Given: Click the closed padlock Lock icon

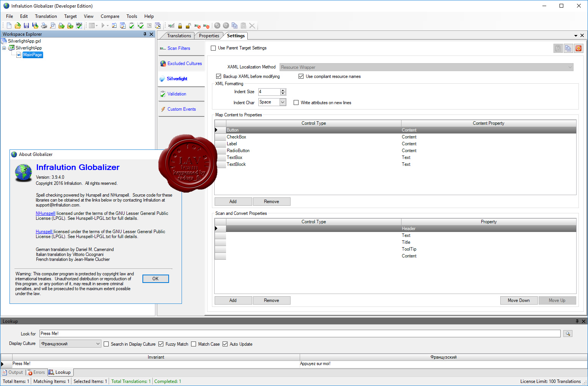Looking at the screenshot, I should [180, 25].
